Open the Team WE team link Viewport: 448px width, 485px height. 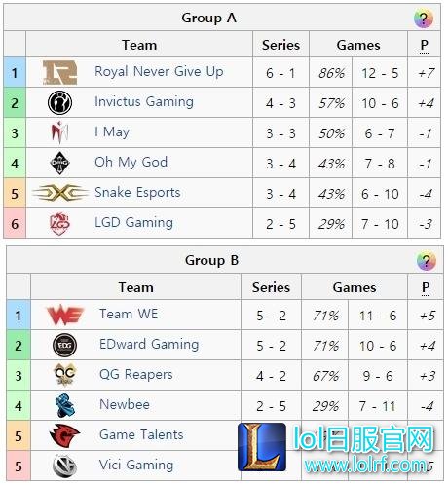click(x=129, y=314)
